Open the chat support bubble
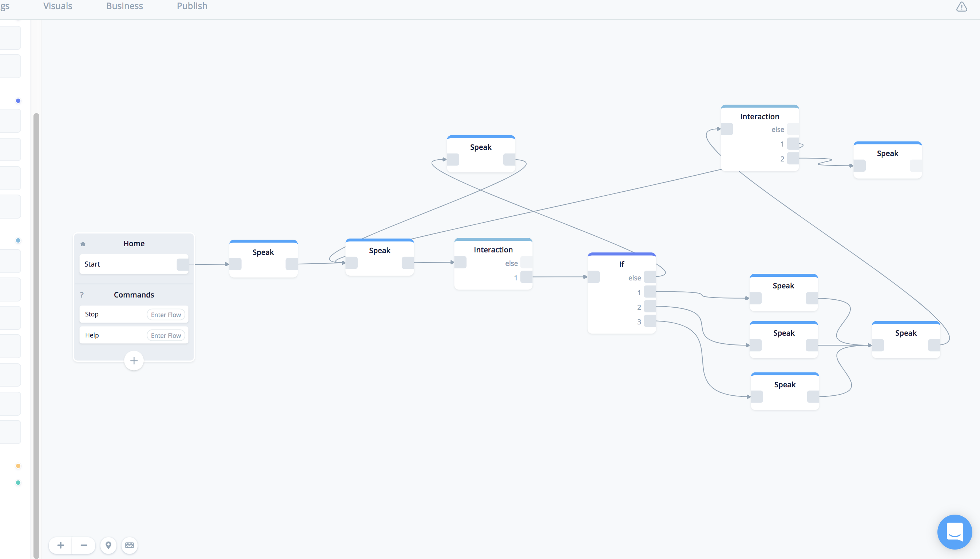The width and height of the screenshot is (980, 559). click(954, 532)
